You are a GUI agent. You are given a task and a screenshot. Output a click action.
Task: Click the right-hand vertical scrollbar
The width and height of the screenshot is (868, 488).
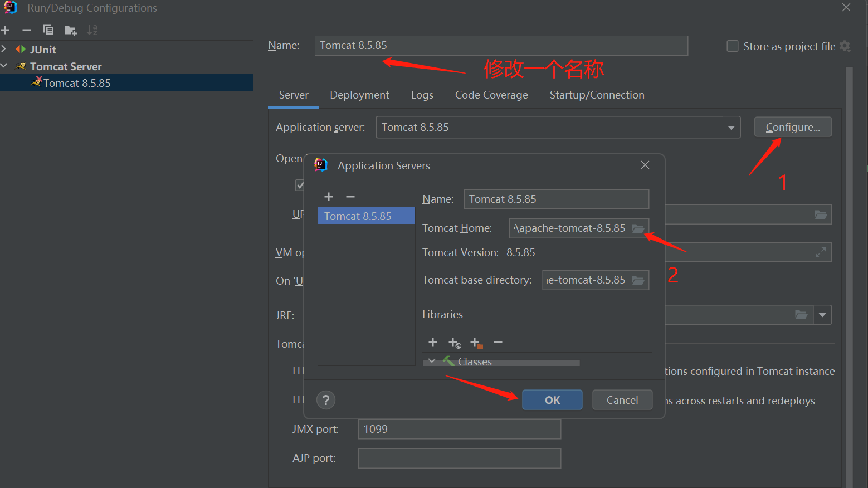(850, 277)
